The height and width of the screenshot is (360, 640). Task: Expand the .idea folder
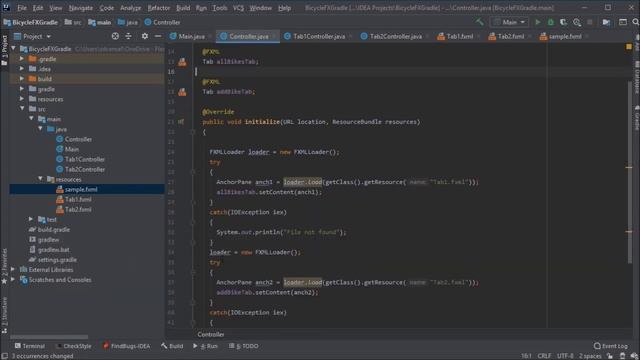point(22,69)
